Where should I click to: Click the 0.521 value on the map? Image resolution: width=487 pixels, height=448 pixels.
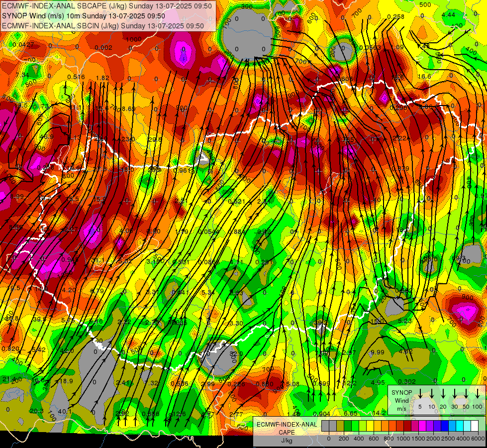[x=237, y=201]
